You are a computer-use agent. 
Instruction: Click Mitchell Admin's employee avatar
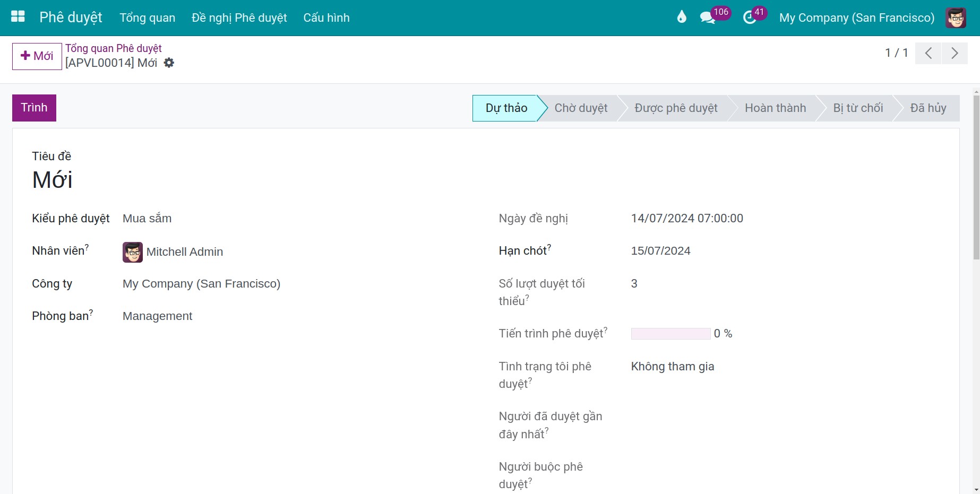click(x=133, y=252)
